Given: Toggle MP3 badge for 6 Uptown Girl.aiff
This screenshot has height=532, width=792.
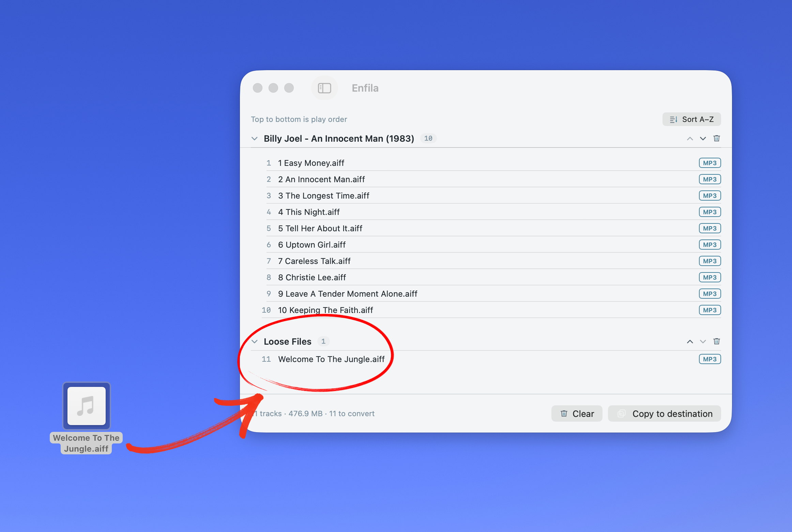Looking at the screenshot, I should coord(710,245).
